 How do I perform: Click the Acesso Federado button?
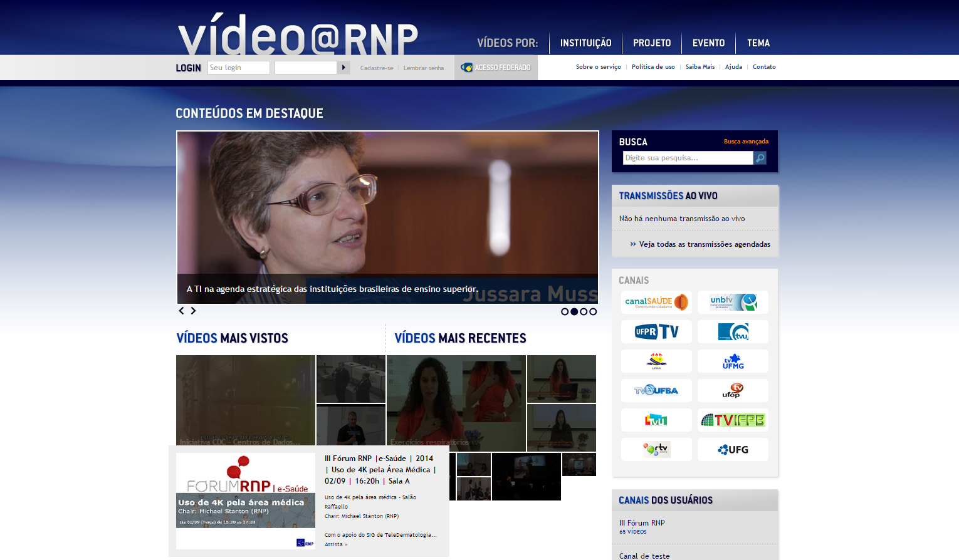click(x=496, y=68)
